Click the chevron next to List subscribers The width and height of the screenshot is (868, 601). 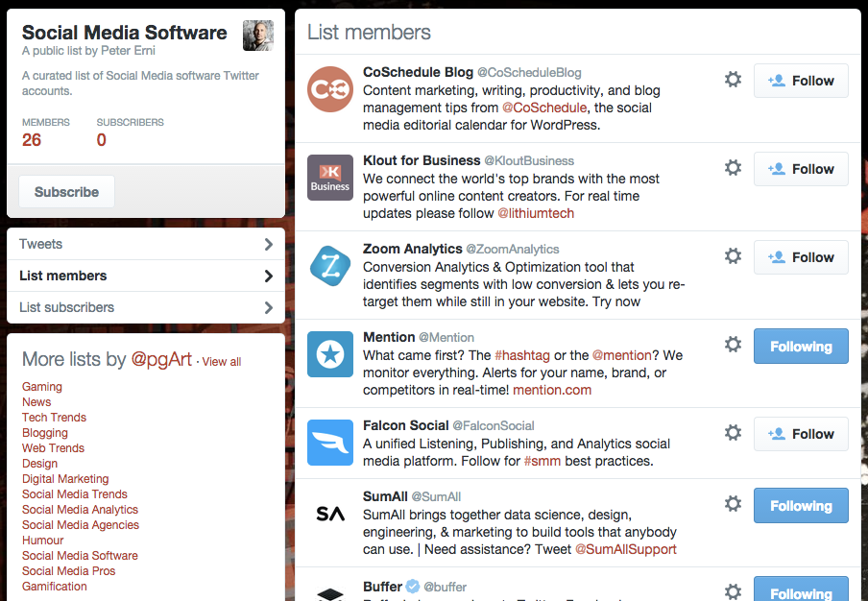click(x=269, y=307)
